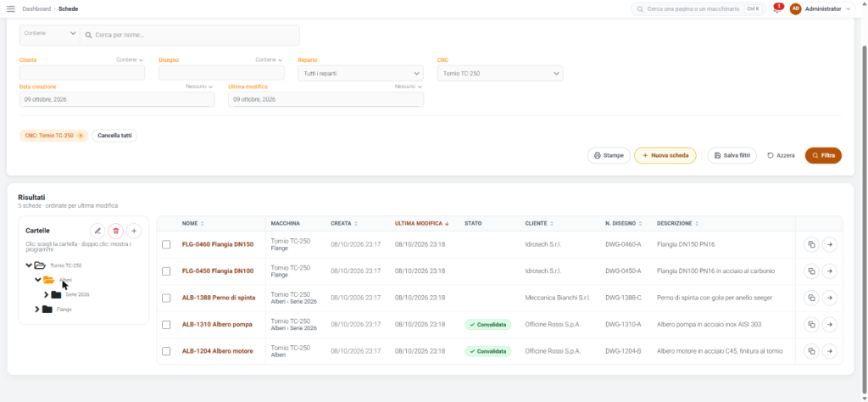Collapse the Alberi tree node chevron

tap(37, 280)
